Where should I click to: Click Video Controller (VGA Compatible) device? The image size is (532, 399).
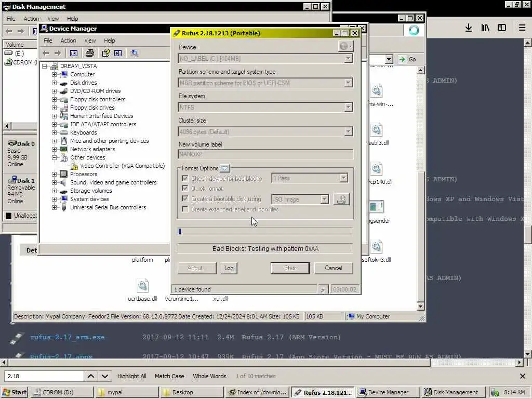(x=123, y=166)
